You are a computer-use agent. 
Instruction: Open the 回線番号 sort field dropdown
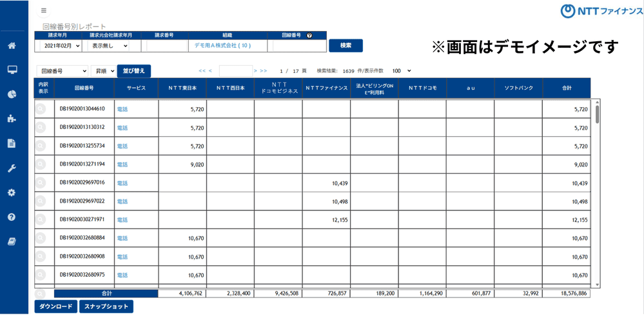click(x=63, y=71)
